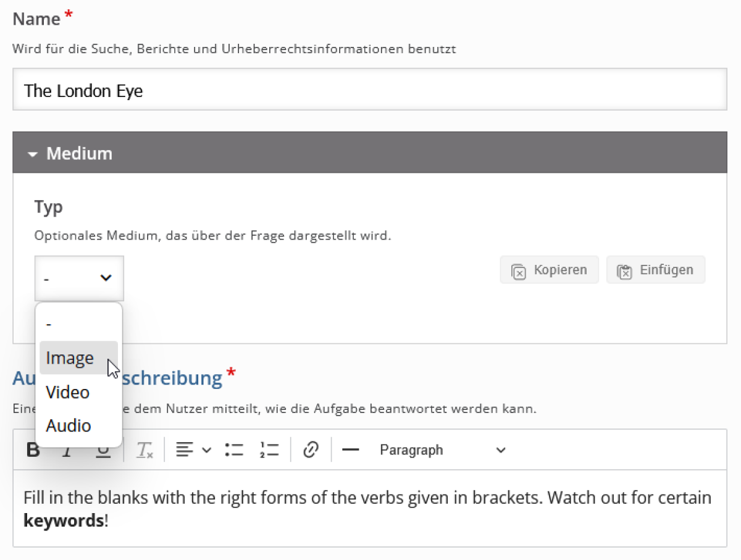
Task: Clear text formatting with the Tx icon
Action: point(144,450)
